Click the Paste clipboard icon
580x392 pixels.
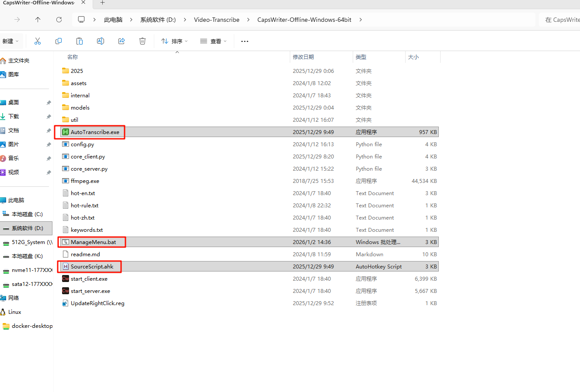pyautogui.click(x=80, y=41)
